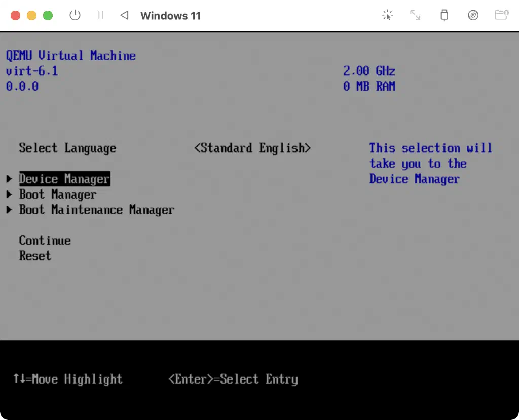Toggle capture mouse cursor icon
519x420 pixels.
click(x=387, y=15)
